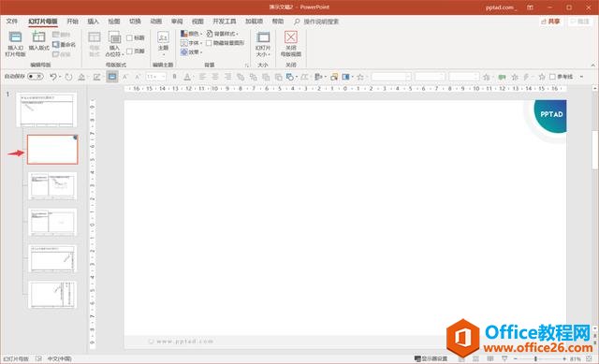Image resolution: width=599 pixels, height=364 pixels.
Task: Switch to the Animations tab
Action: coord(156,22)
